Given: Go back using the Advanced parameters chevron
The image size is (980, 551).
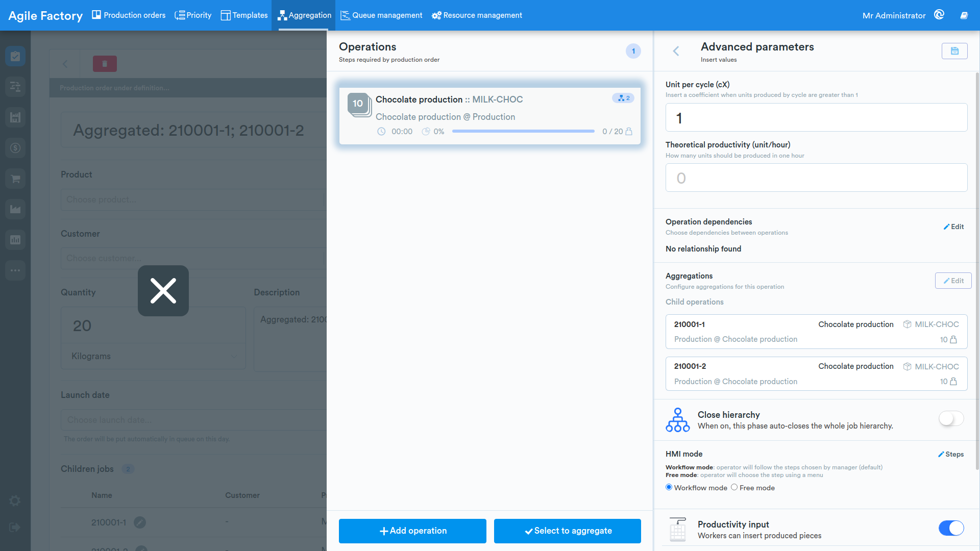Looking at the screenshot, I should 676,51.
